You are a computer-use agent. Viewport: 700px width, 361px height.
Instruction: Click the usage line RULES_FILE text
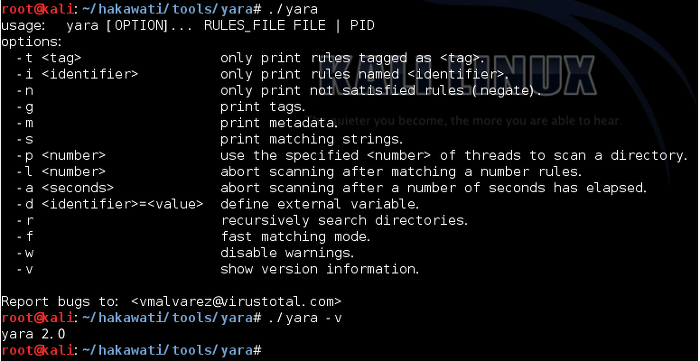click(244, 25)
